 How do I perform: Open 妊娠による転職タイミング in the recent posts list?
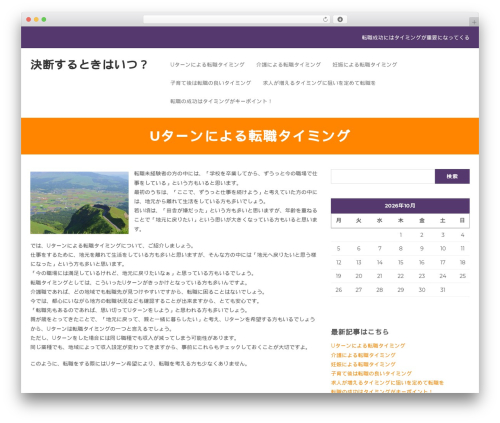(x=363, y=365)
